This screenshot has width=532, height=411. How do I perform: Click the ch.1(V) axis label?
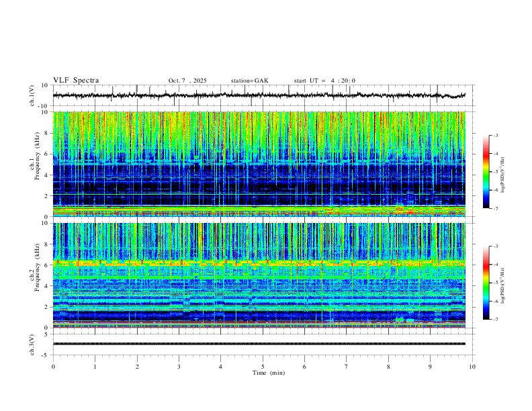click(32, 95)
